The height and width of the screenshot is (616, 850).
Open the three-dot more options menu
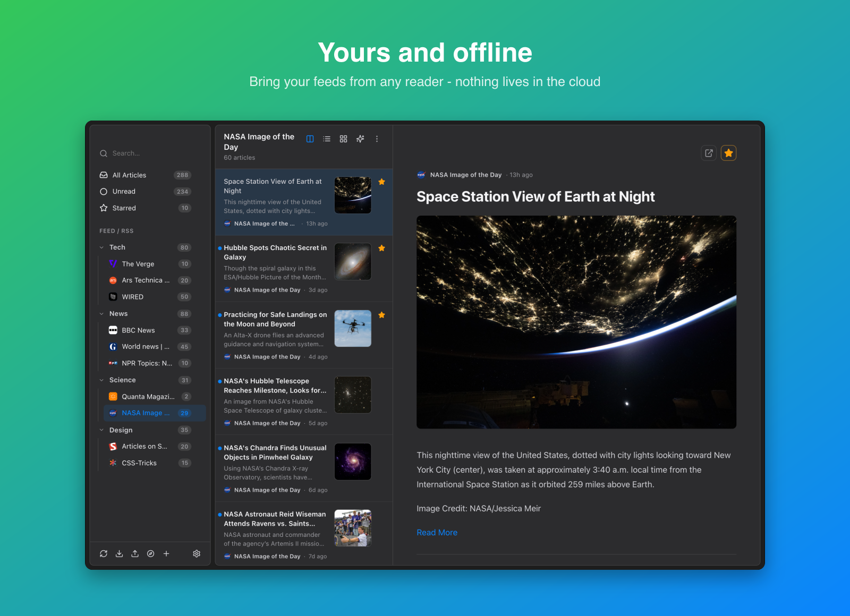377,139
